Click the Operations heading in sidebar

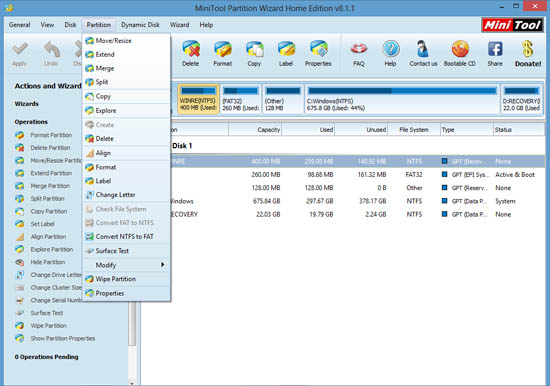coord(31,122)
